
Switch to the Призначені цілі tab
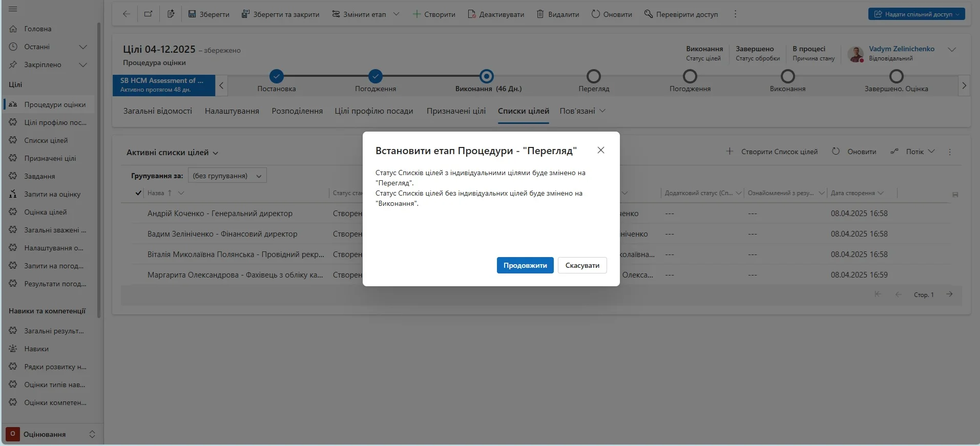click(x=456, y=111)
